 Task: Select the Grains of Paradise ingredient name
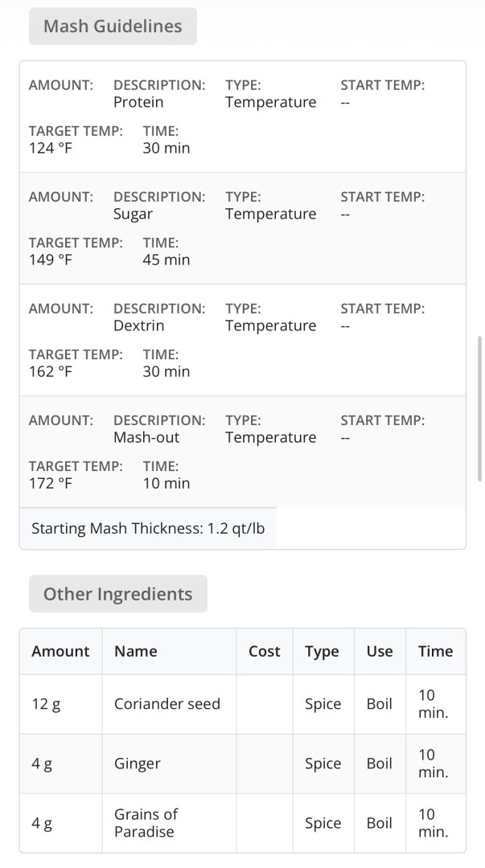146,822
